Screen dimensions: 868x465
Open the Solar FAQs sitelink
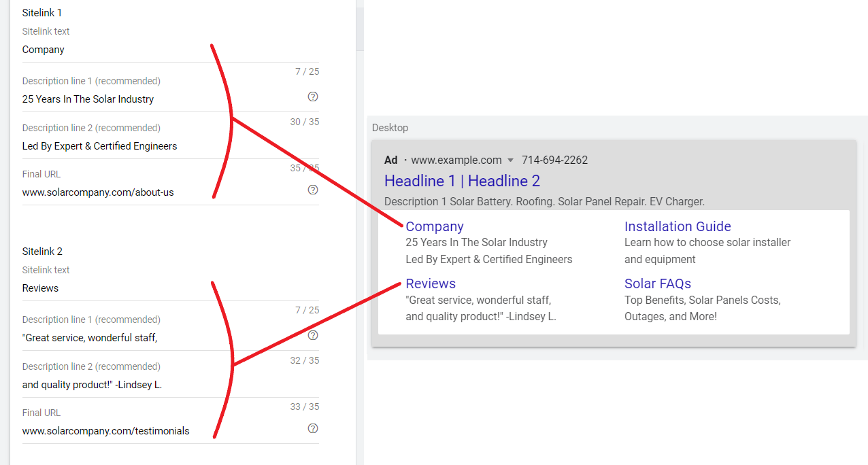click(657, 283)
